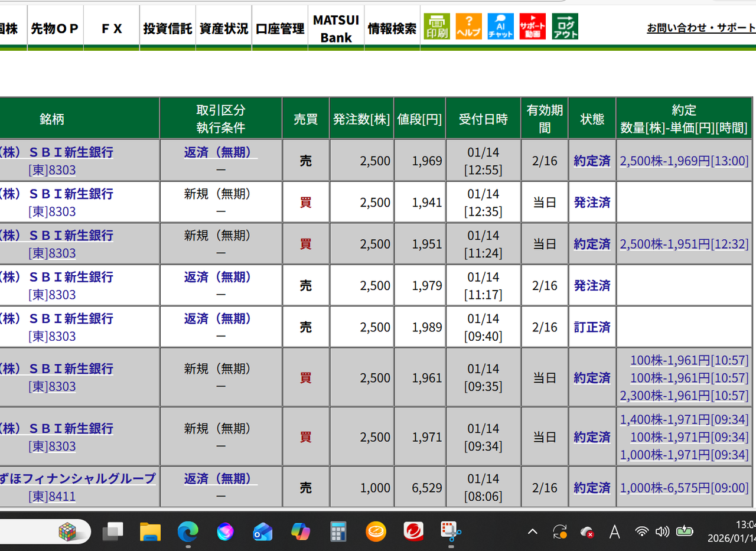Launch the blue AI チャット icon

[500, 27]
